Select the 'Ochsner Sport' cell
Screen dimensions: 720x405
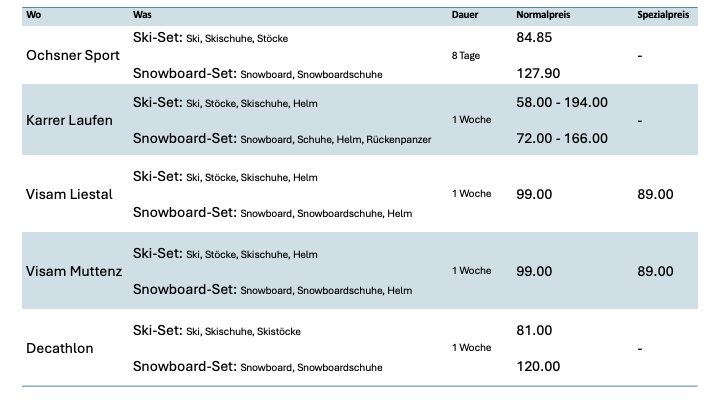click(x=71, y=56)
